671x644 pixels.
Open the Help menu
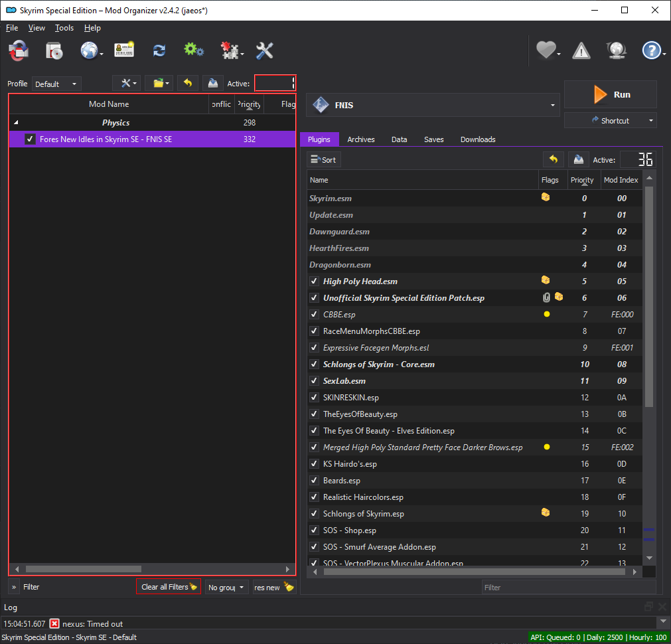92,28
